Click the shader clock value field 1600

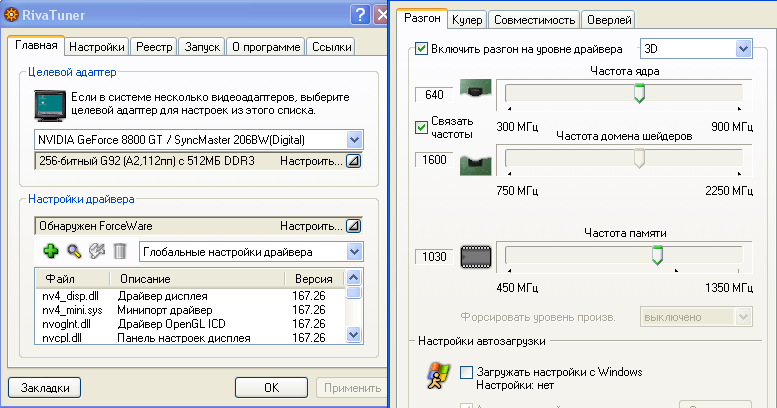coord(434,160)
